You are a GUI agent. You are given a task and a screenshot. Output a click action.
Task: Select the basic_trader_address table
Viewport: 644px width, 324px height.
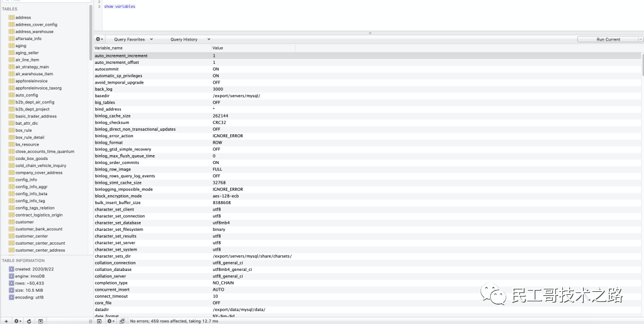(36, 116)
